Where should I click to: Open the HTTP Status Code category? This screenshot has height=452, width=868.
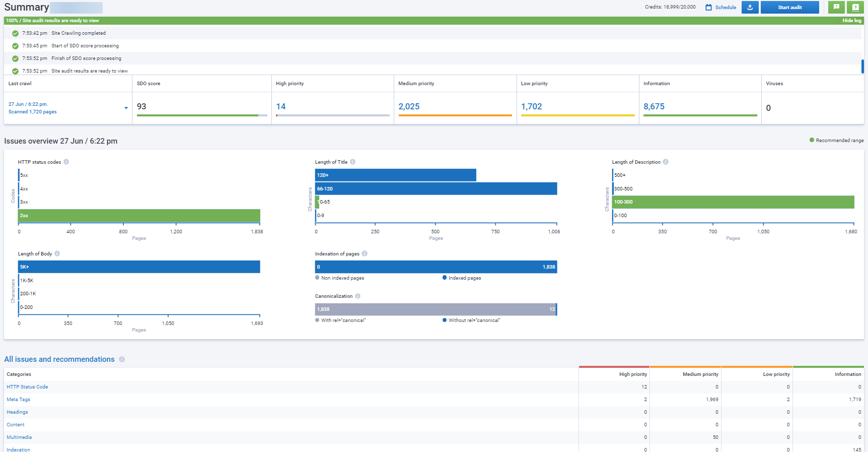(27, 387)
